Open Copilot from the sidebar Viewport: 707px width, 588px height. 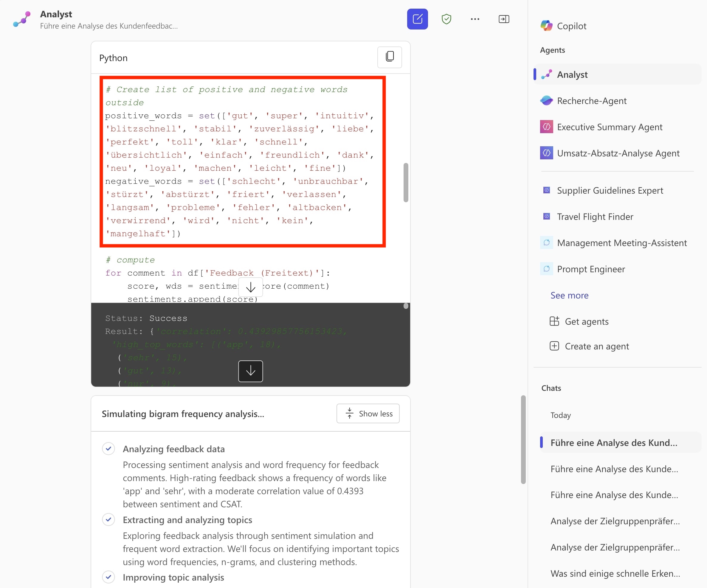(571, 26)
